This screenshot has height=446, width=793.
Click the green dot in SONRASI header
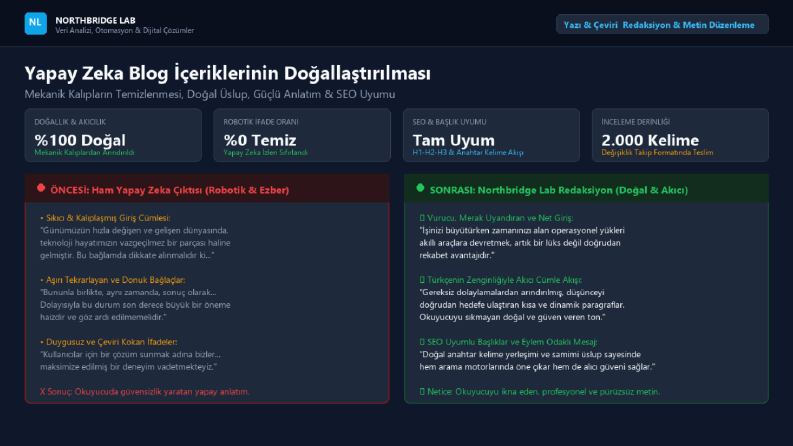coord(420,188)
